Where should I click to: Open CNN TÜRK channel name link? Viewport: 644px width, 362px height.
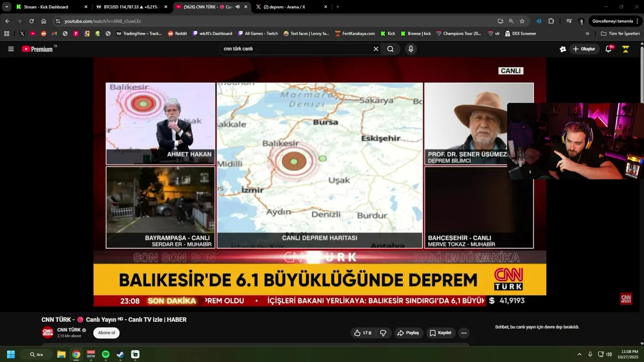69,330
